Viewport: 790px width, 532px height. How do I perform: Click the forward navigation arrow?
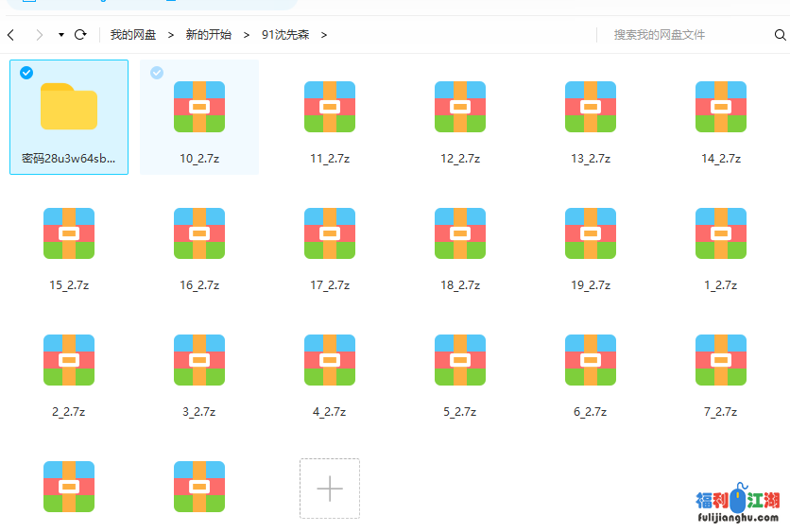[39, 35]
